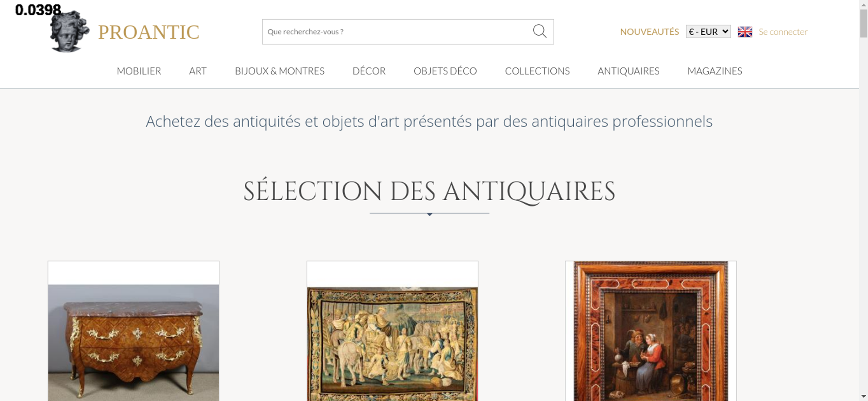Open the Objets Déco menu
Image resolution: width=868 pixels, height=401 pixels.
[445, 71]
